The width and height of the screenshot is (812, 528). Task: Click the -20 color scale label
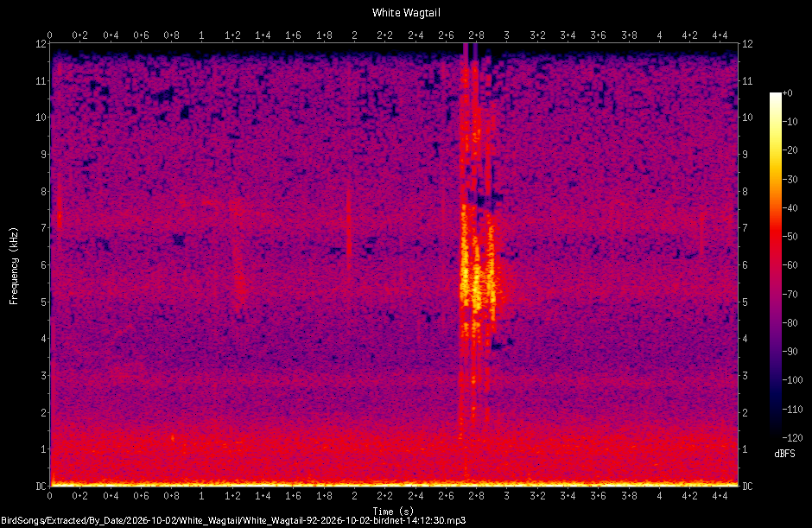coord(790,150)
